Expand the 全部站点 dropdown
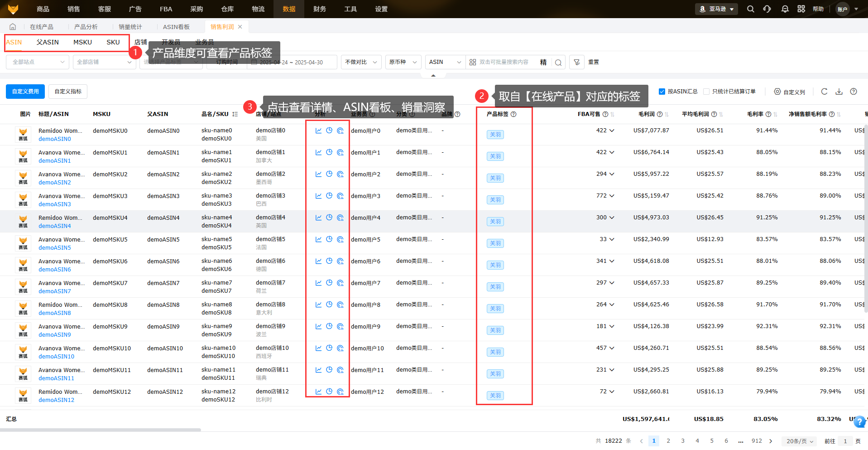Viewport: 868px width, 450px height. click(x=38, y=62)
